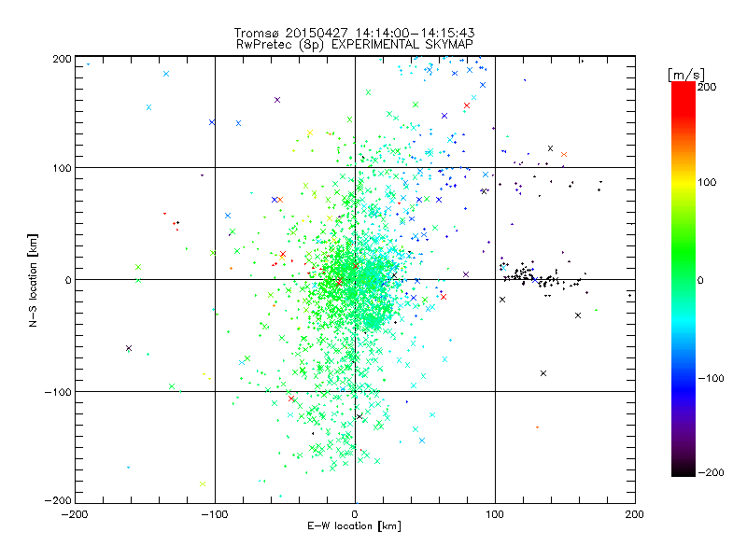Click the x-axis tick label '200'
The image size is (747, 560).
coord(635,514)
